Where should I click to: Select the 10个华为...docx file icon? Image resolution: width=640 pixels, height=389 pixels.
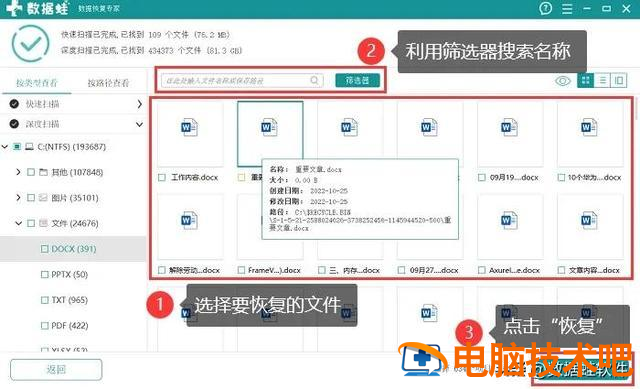tap(589, 128)
